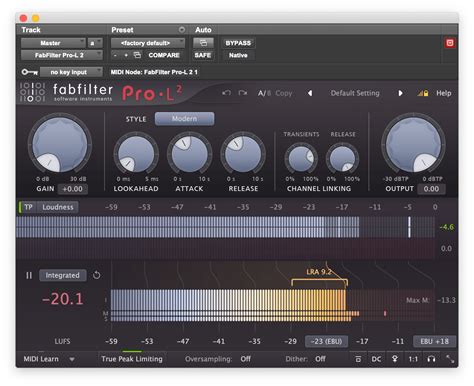The height and width of the screenshot is (386, 474).
Task: Toggle 1:1 unity gain button
Action: click(413, 359)
